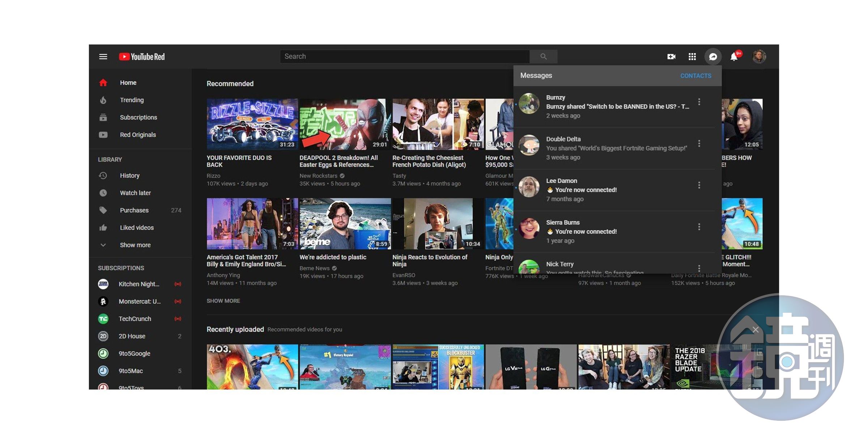This screenshot has height=434, width=868.
Task: Expand Show more in Library
Action: (x=141, y=245)
